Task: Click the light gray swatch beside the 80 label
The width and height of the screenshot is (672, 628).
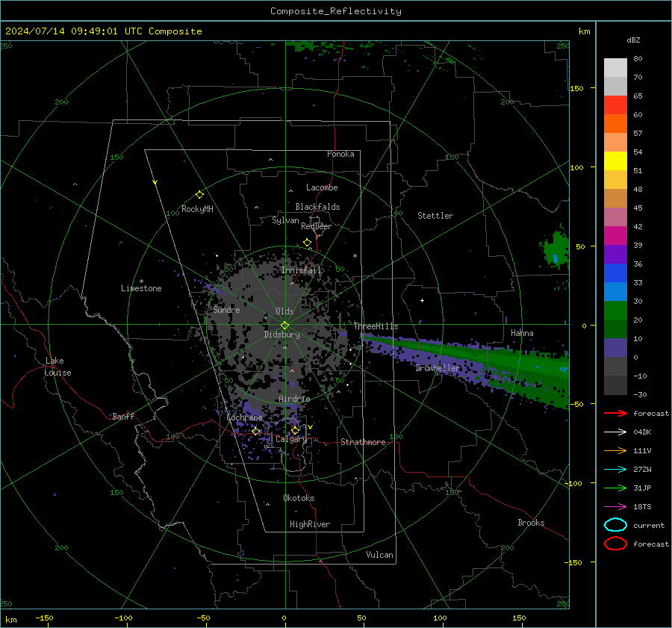Action: click(615, 68)
